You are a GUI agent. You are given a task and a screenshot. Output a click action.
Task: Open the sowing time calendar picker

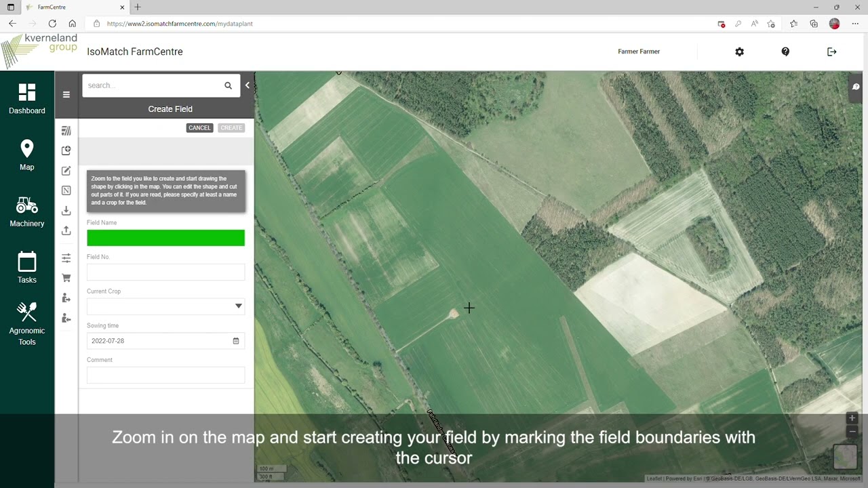[x=236, y=341]
